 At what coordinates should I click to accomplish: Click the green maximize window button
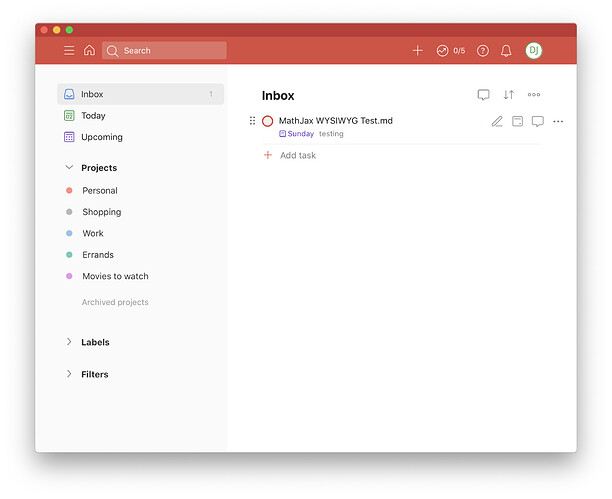[x=69, y=30]
